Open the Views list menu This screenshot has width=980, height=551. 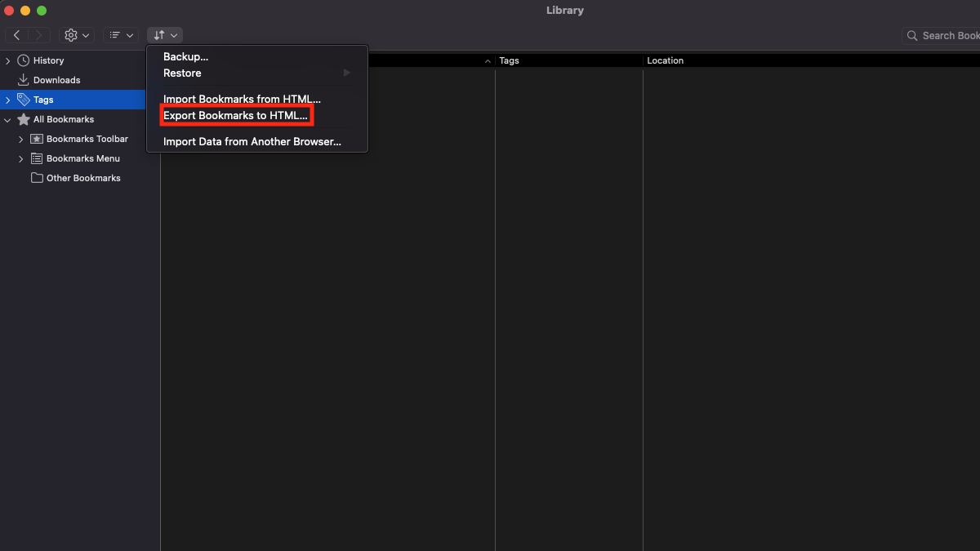pos(122,35)
